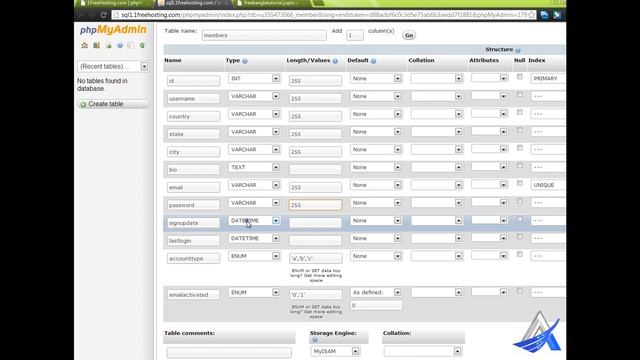This screenshot has height=360, width=640.
Task: Open Index dropdown showing PRIMARY
Action: 548,78
